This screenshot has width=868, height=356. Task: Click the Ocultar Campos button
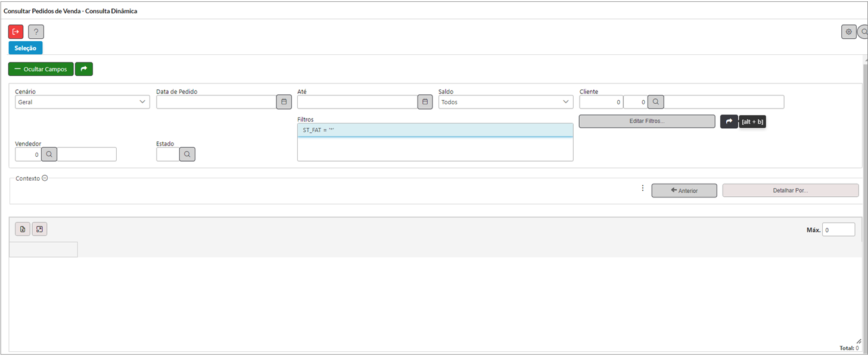pyautogui.click(x=41, y=69)
